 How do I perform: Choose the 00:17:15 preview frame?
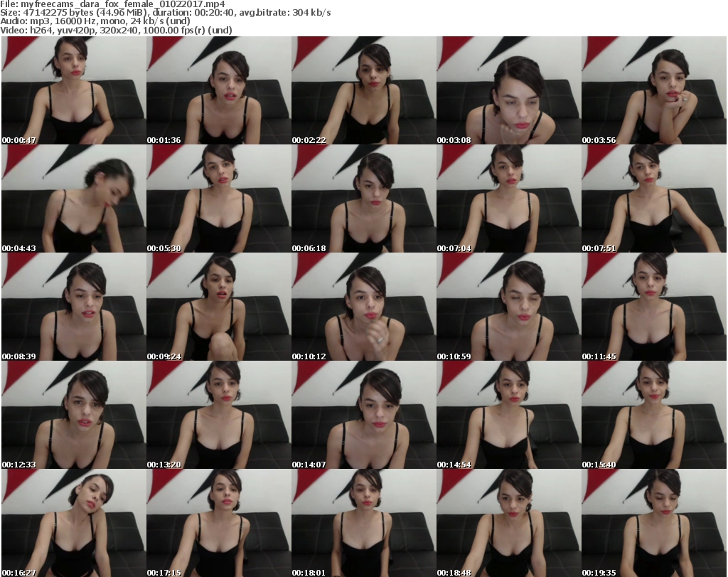tap(219, 523)
